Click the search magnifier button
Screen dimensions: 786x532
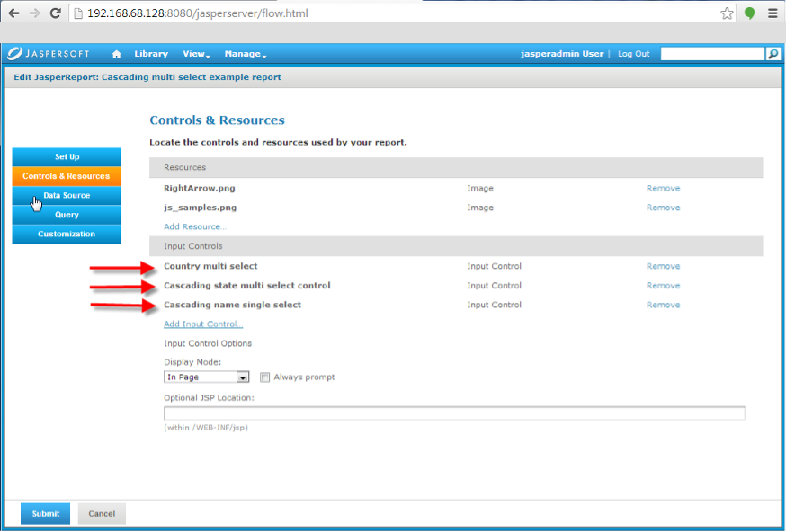(773, 54)
